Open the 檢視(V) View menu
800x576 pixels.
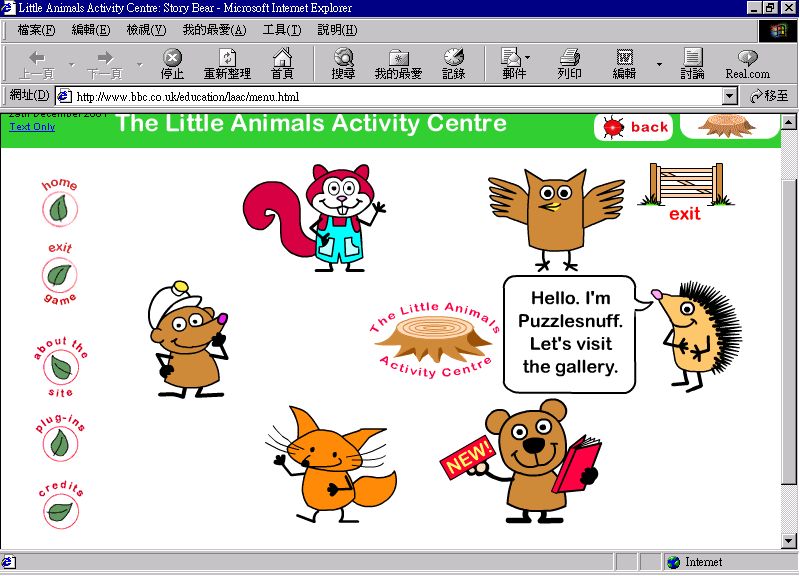[146, 30]
